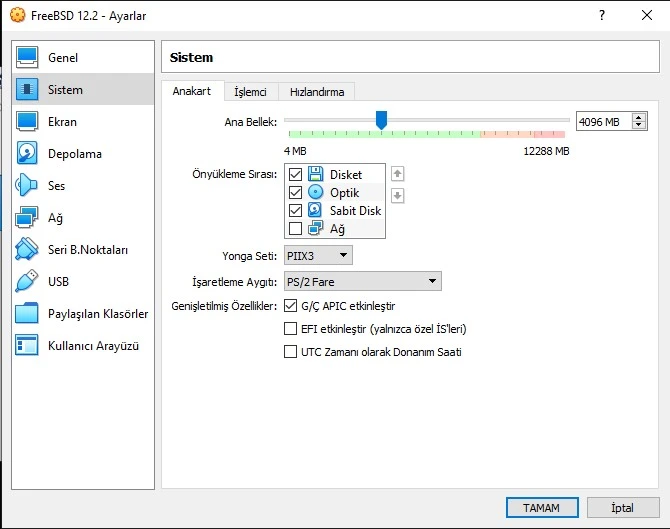This screenshot has height=529, width=670.
Task: Click the help question mark button
Action: pos(602,15)
